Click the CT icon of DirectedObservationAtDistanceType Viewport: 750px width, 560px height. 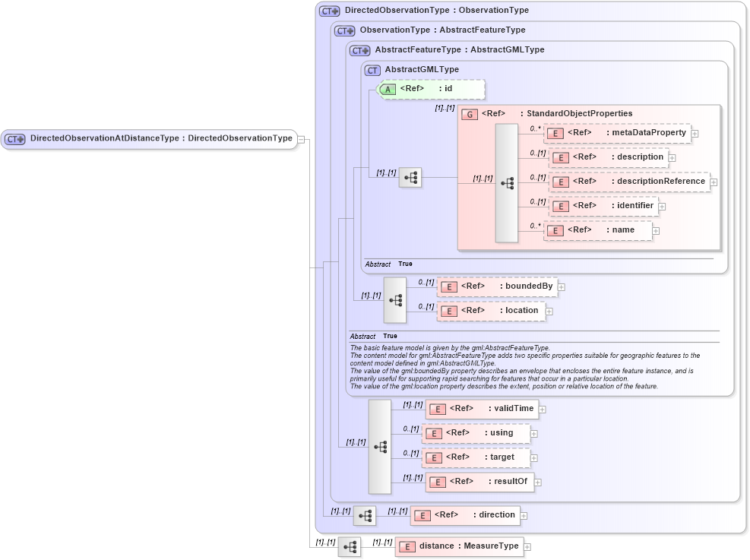click(15, 139)
